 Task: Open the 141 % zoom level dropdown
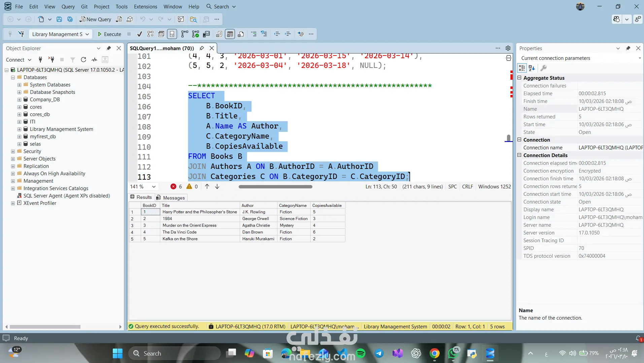(154, 187)
